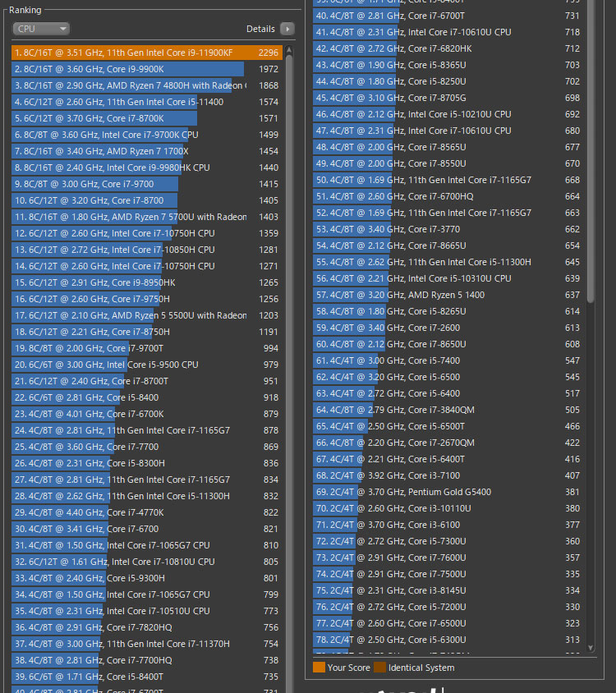Select the Core i7-8750H row ranked 18
616x693 pixels.
click(x=147, y=332)
